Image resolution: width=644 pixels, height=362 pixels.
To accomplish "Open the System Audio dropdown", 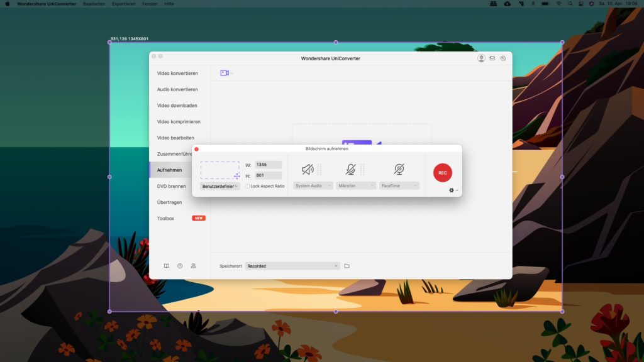I will coord(313,186).
